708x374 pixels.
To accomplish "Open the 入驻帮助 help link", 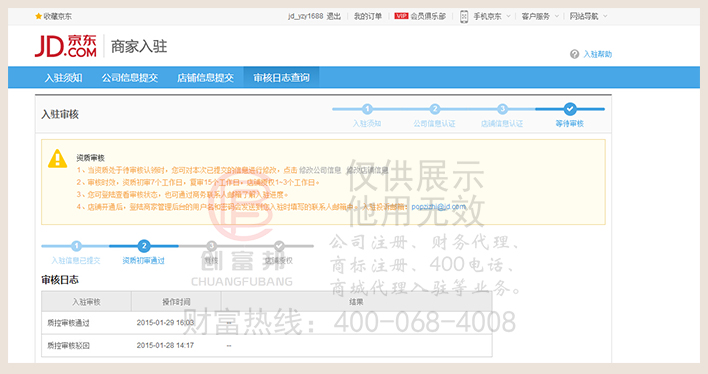I will click(x=597, y=54).
